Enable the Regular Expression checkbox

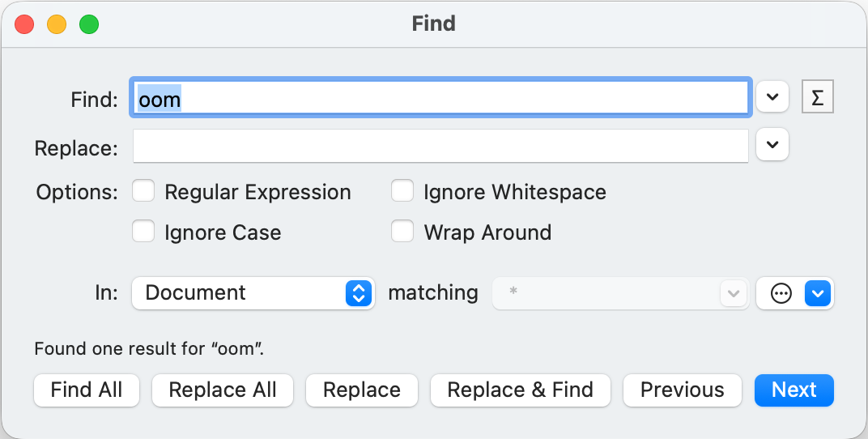point(143,191)
